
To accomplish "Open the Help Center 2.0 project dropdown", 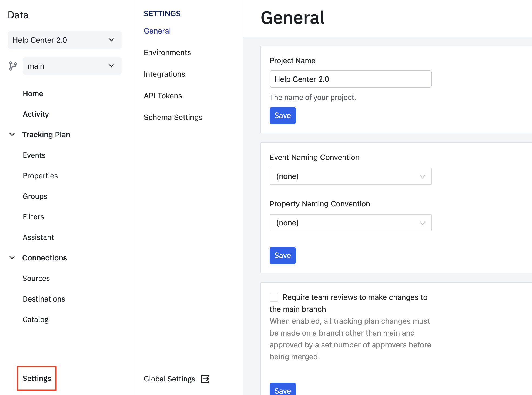I will click(x=65, y=40).
